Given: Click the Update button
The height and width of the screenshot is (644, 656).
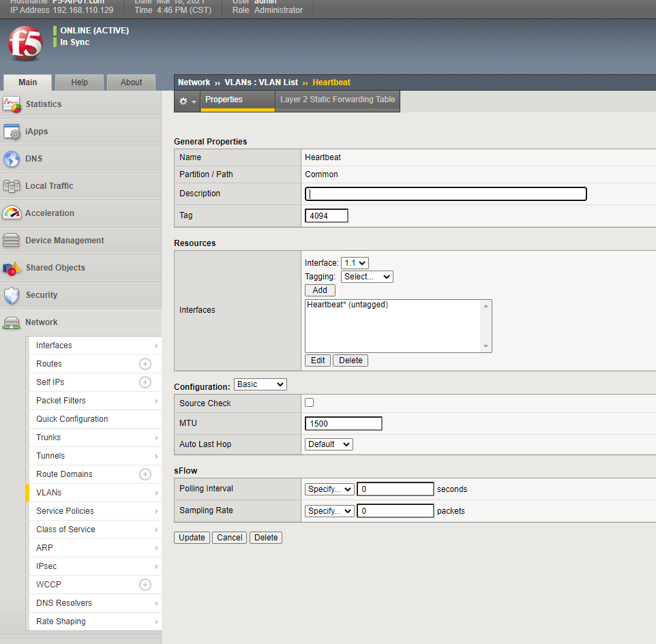Looking at the screenshot, I should [x=192, y=538].
